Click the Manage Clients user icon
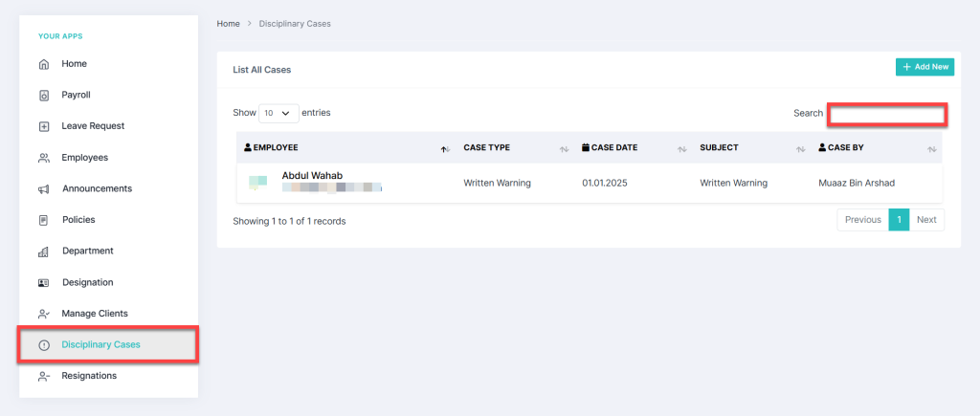Screen dimensions: 980x416 [x=44, y=315]
